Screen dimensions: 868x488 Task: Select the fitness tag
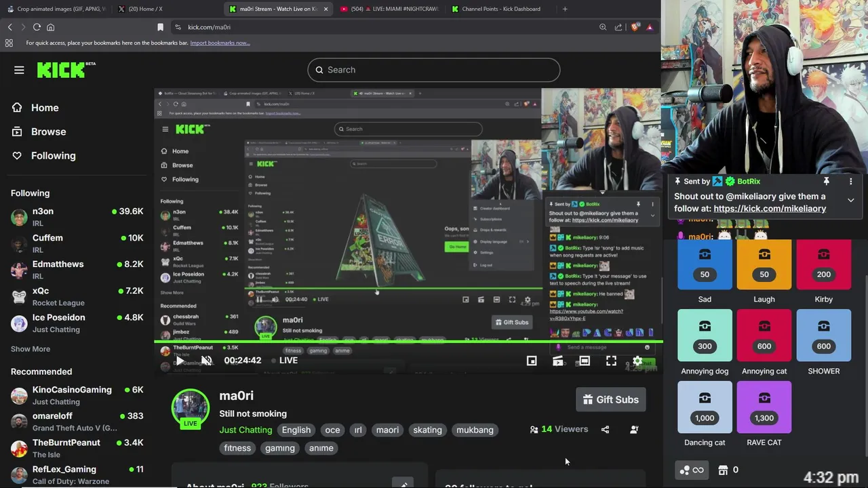point(237,448)
